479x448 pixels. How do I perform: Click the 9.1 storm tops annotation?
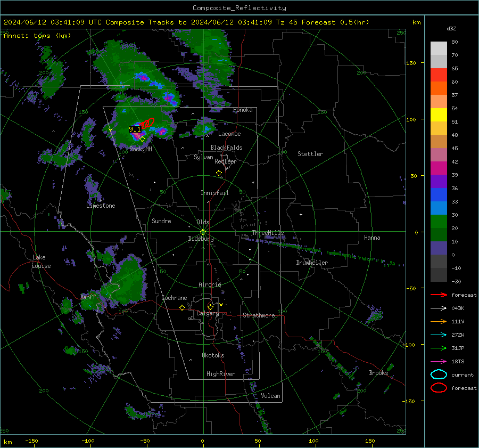(135, 129)
